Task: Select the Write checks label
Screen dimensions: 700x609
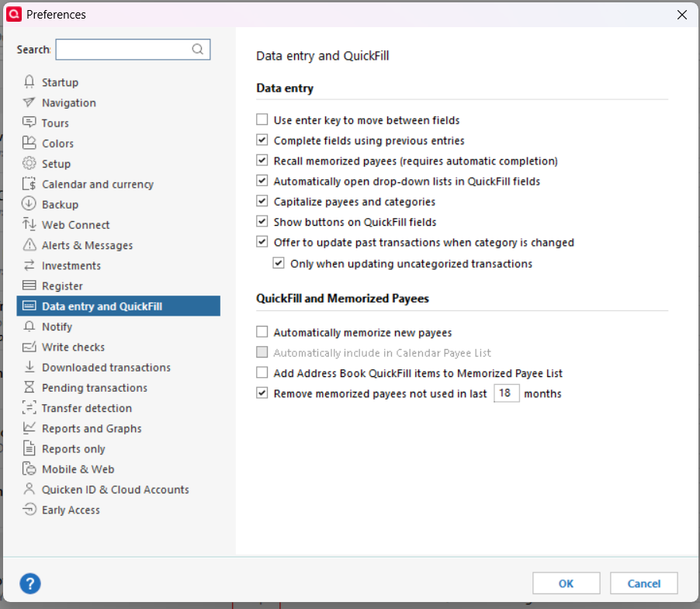Action: 73,347
